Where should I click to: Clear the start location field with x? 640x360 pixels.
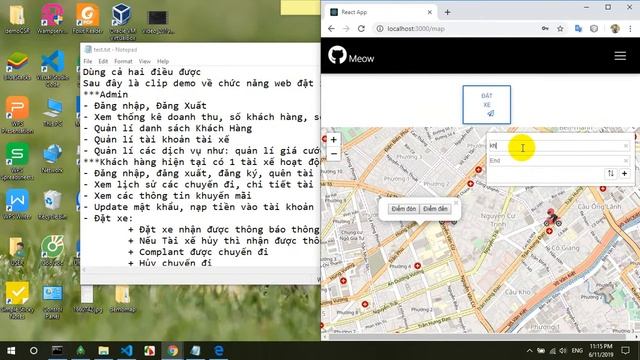point(626,146)
